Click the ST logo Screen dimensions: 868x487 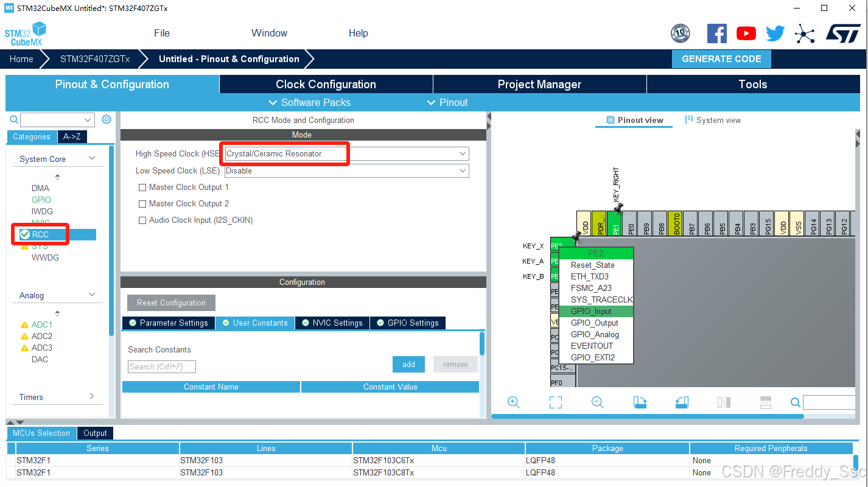[843, 33]
